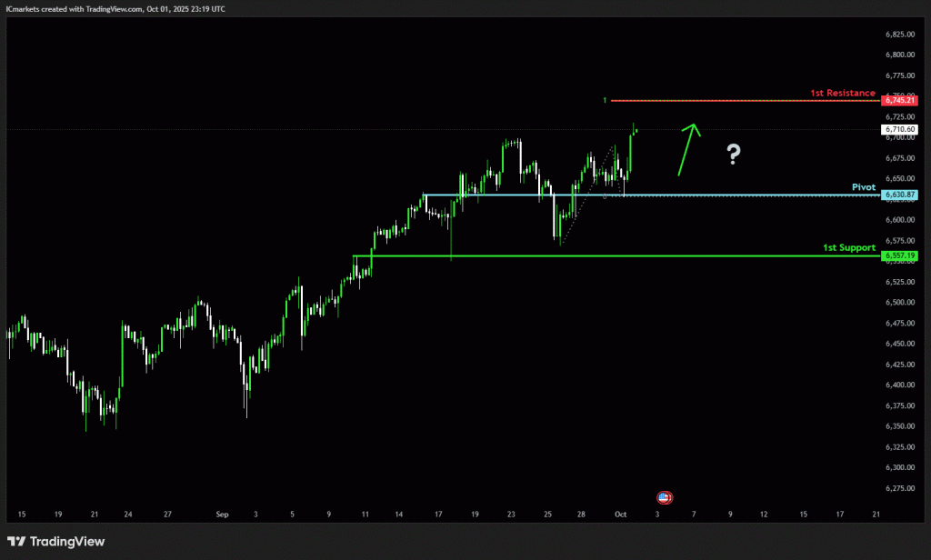This screenshot has width=931, height=560.
Task: Click the Oct label on time axis
Action: coord(620,515)
